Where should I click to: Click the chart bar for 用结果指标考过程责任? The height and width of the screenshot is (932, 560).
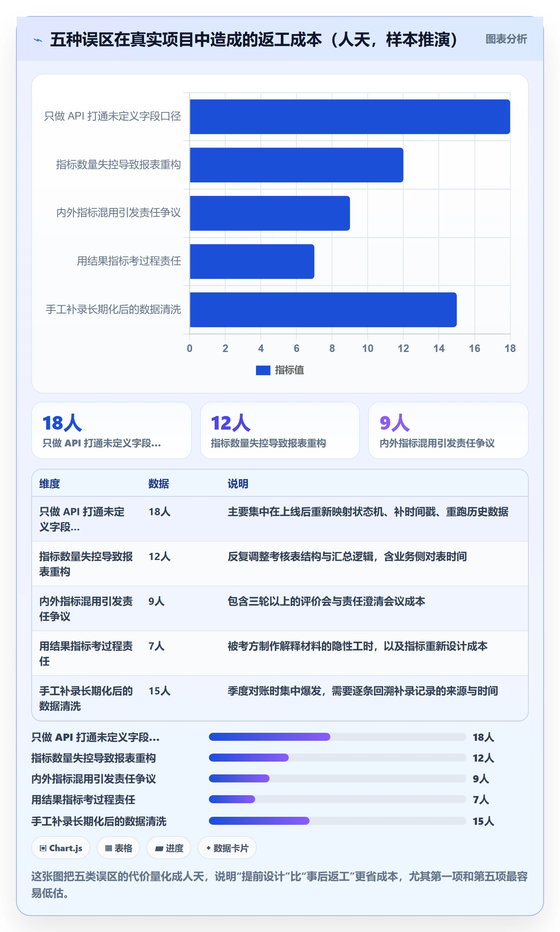pyautogui.click(x=252, y=262)
